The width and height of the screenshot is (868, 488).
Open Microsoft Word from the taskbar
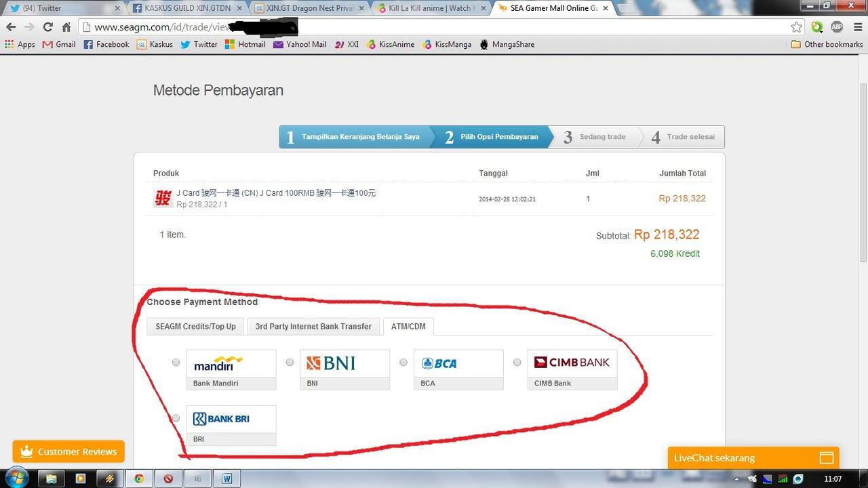tap(226, 478)
